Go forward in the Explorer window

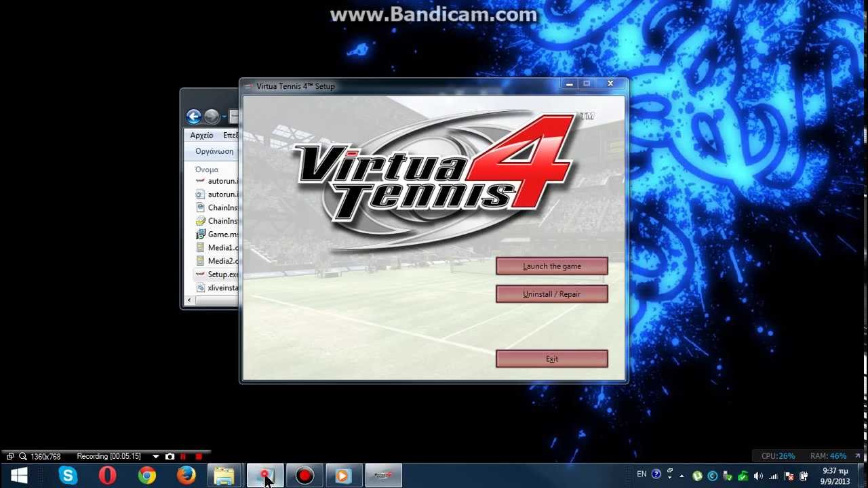pos(212,117)
